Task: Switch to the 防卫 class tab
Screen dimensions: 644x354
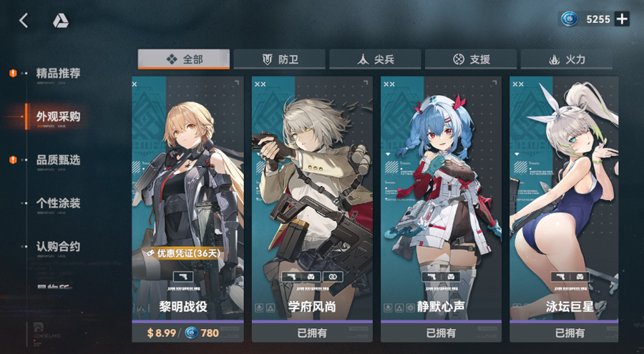Action: coord(279,59)
